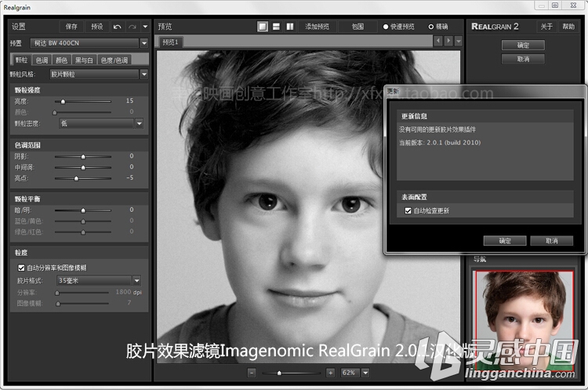Toggle 自动检查更新 checkbox
The width and height of the screenshot is (588, 390).
point(408,210)
